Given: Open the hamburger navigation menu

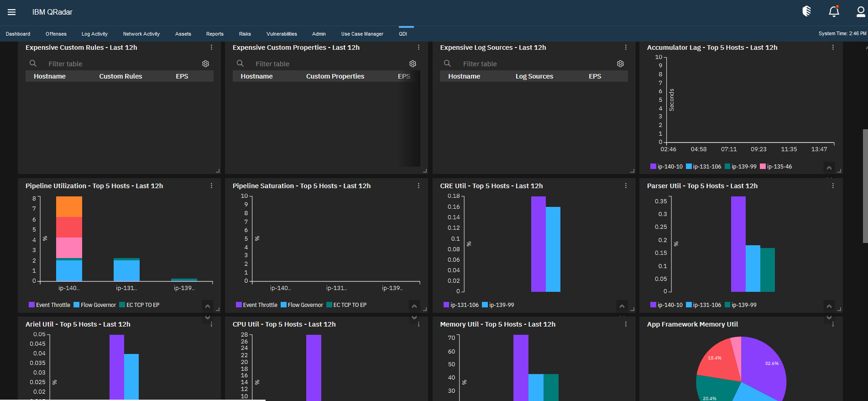Looking at the screenshot, I should click(x=12, y=12).
